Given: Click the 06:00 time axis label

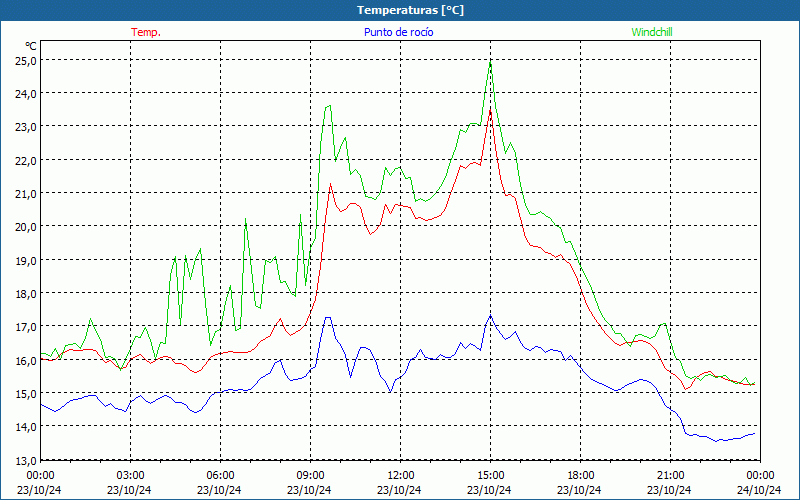Looking at the screenshot, I should pyautogui.click(x=220, y=476).
